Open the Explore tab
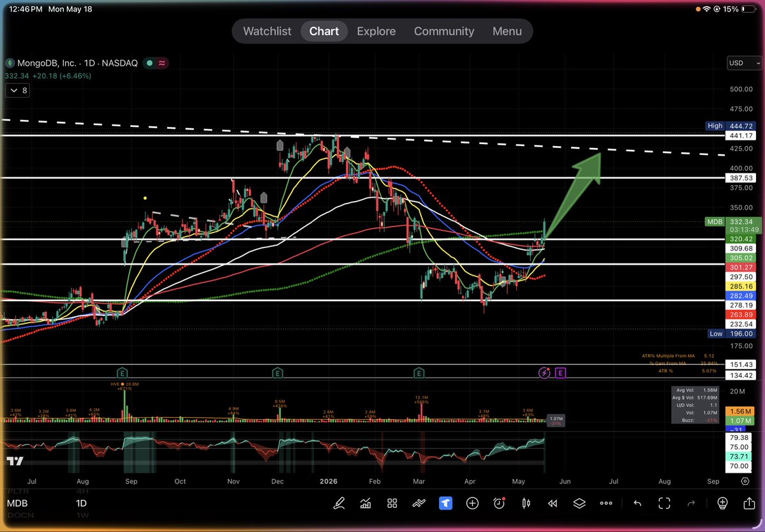Viewport: 765px width, 532px height. (376, 31)
